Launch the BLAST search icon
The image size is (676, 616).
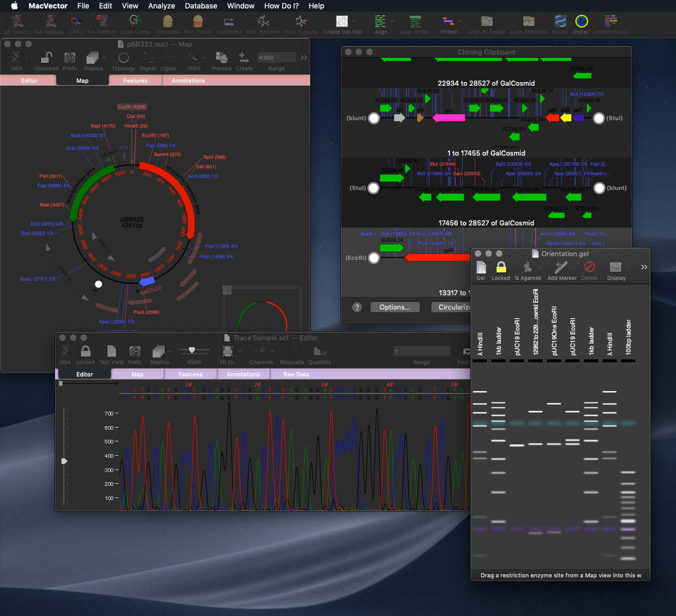560,21
